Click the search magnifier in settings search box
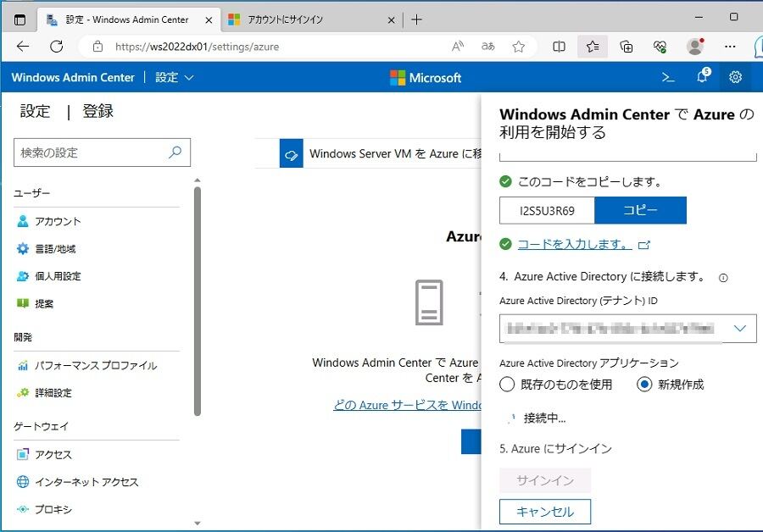763x532 pixels. (175, 152)
